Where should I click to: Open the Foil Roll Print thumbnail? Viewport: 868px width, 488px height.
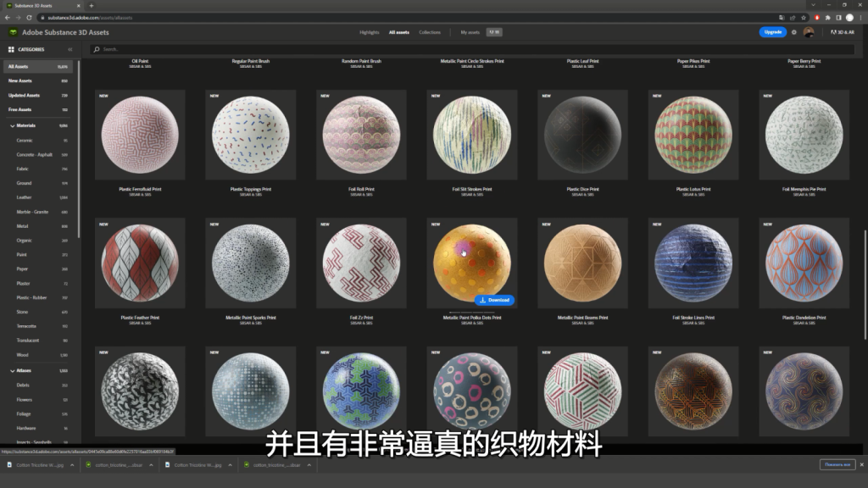click(x=361, y=135)
